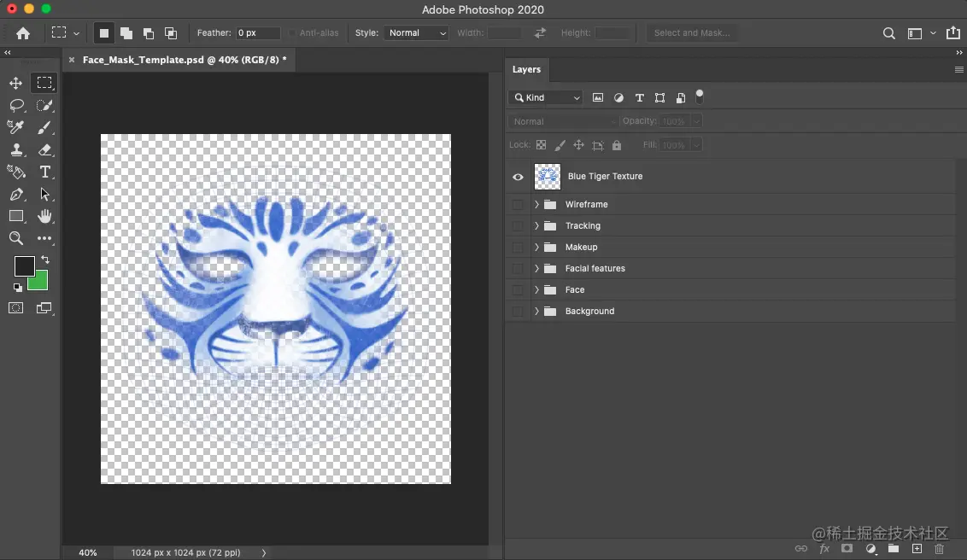Toggle the layer filtering switch
The width and height of the screenshot is (967, 560).
(700, 96)
